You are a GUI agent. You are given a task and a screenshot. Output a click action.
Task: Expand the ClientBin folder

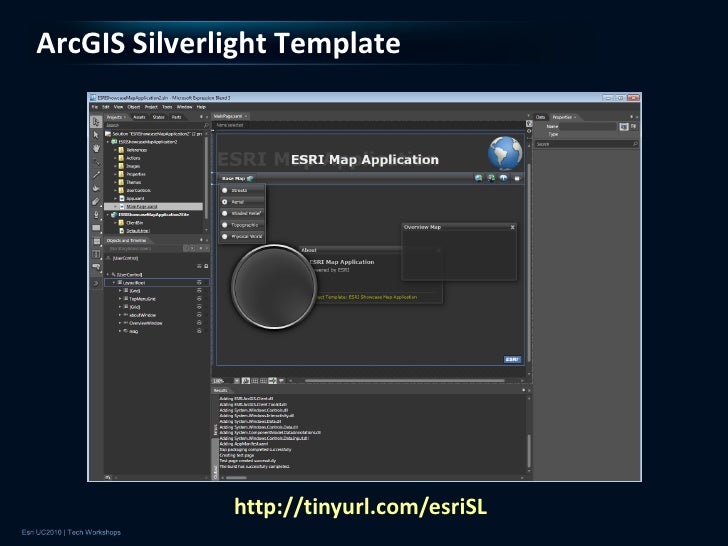click(115, 223)
